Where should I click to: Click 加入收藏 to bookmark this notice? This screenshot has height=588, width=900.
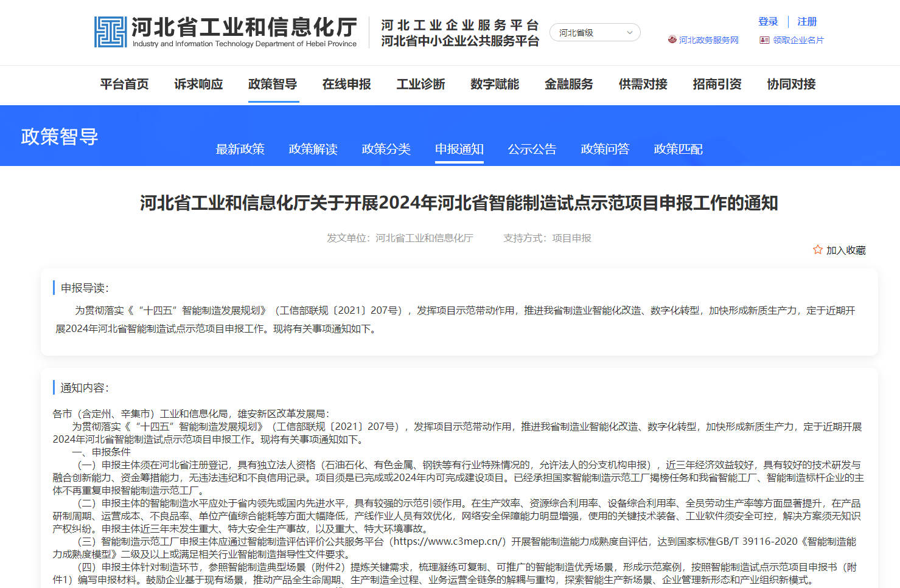pos(846,250)
